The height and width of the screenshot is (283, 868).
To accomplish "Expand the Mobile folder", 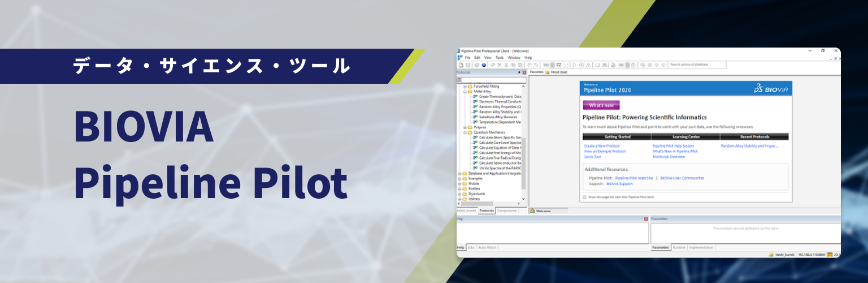I will [459, 183].
